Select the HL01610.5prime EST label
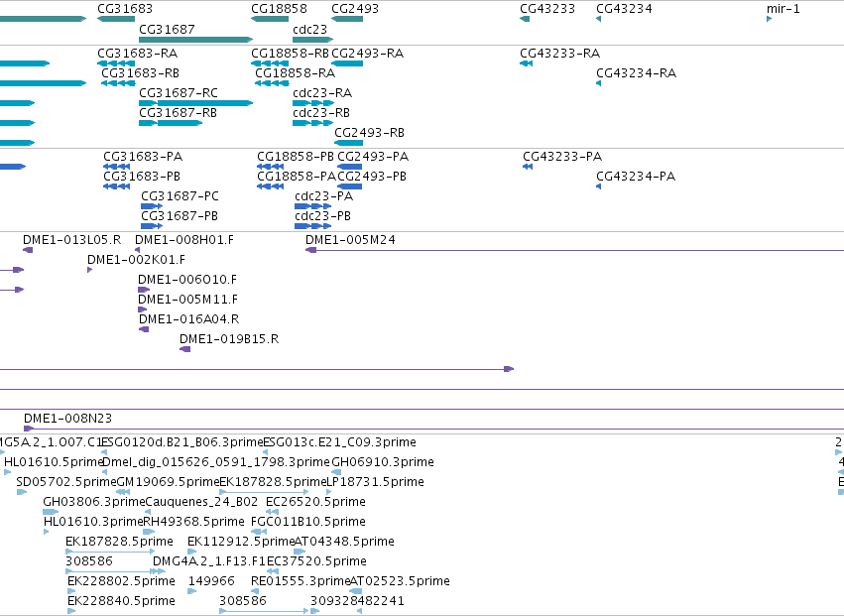Viewport: 844px width, 616px height. pos(54,462)
